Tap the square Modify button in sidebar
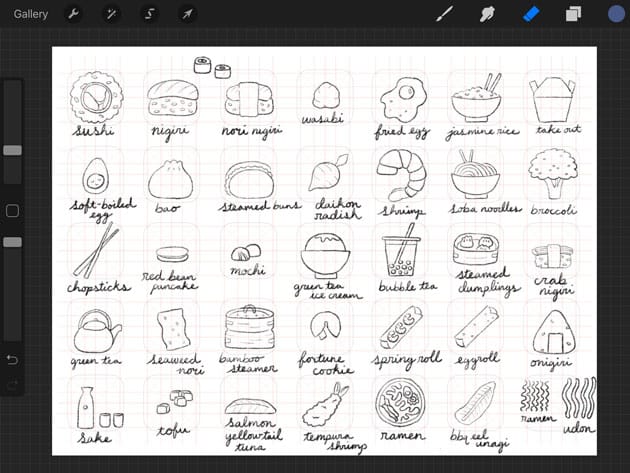The image size is (630, 473). tap(12, 211)
